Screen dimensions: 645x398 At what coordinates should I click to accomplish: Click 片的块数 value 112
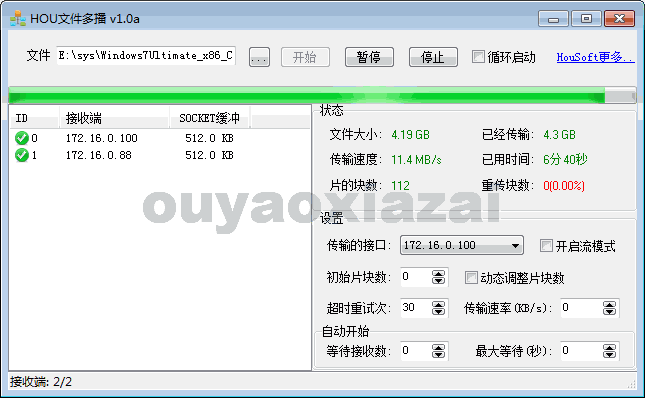pyautogui.click(x=400, y=185)
